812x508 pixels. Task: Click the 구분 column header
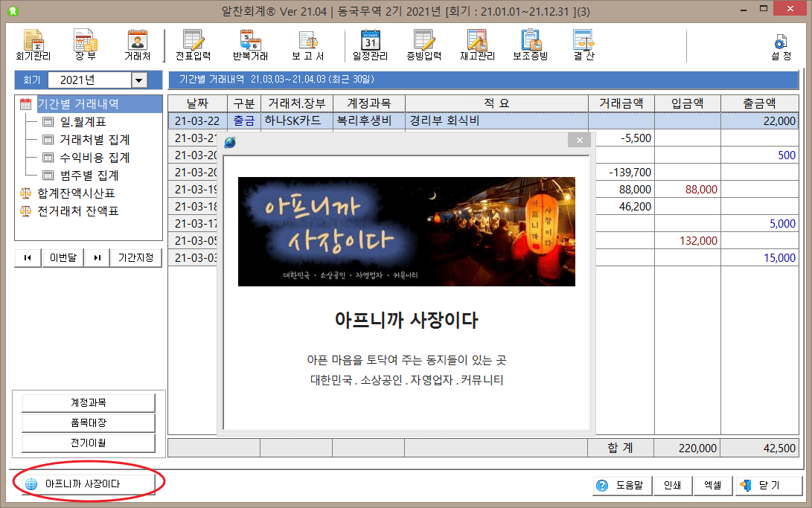(x=244, y=103)
